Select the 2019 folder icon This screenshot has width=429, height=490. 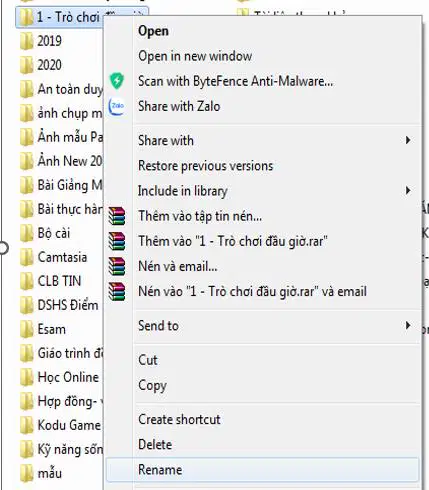26,41
